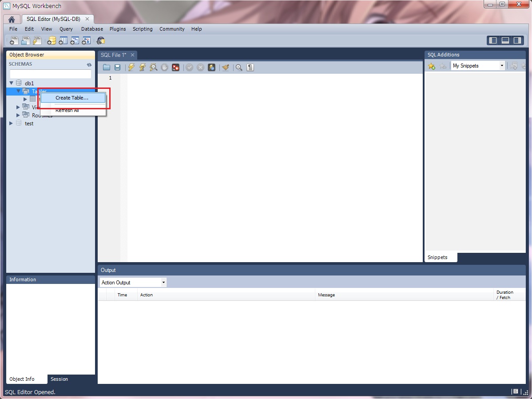Click the create new table toolbar icon

(63, 41)
